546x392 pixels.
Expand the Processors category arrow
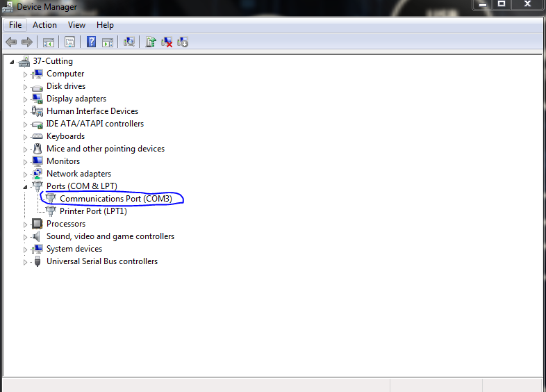click(25, 224)
